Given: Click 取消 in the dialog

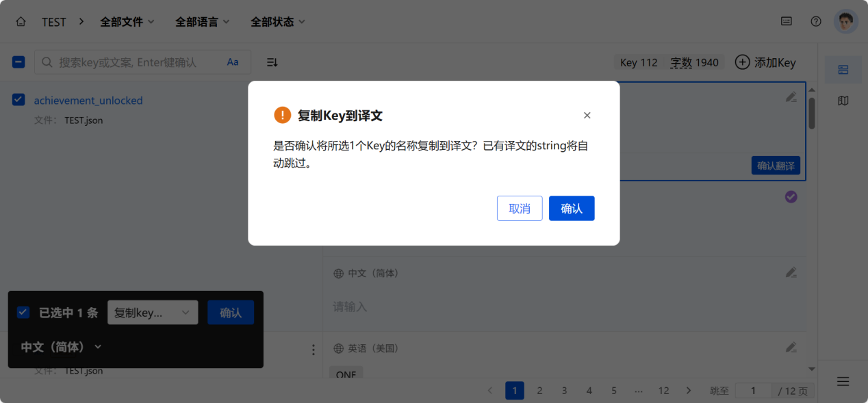Looking at the screenshot, I should click(x=520, y=209).
